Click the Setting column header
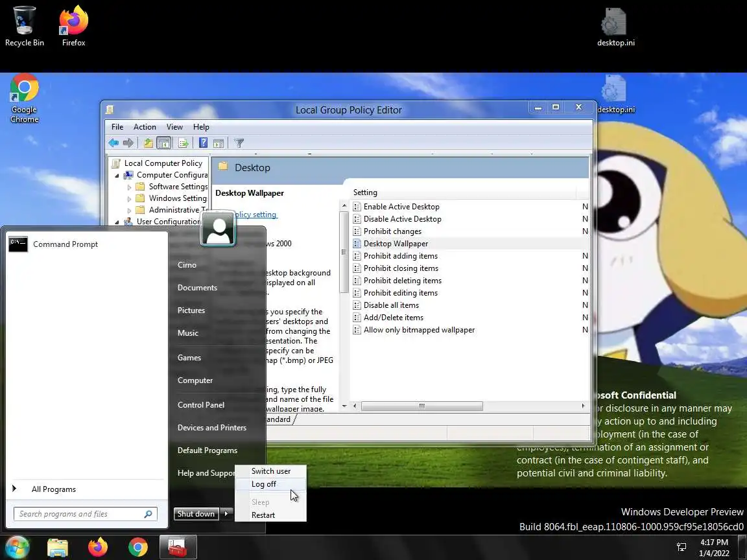The height and width of the screenshot is (560, 747). pos(464,192)
